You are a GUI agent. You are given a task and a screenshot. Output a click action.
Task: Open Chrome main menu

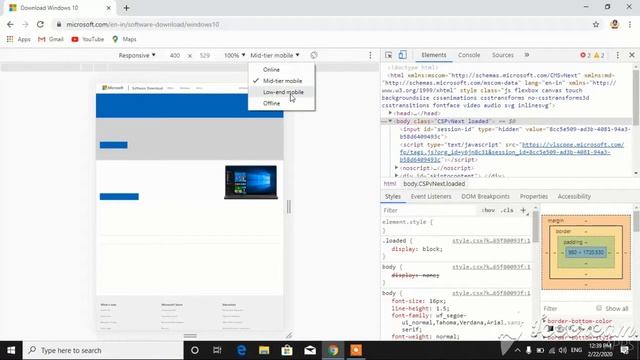coord(630,24)
